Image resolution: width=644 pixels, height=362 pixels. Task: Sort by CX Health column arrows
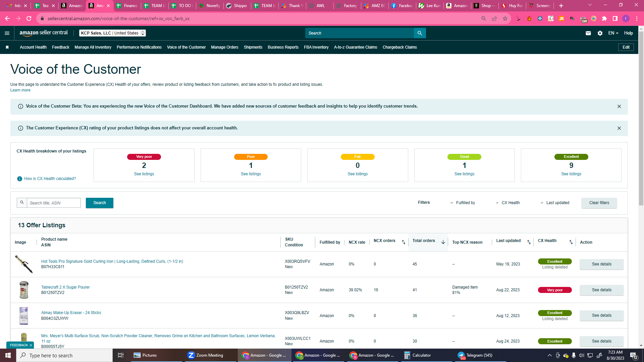[x=571, y=242]
